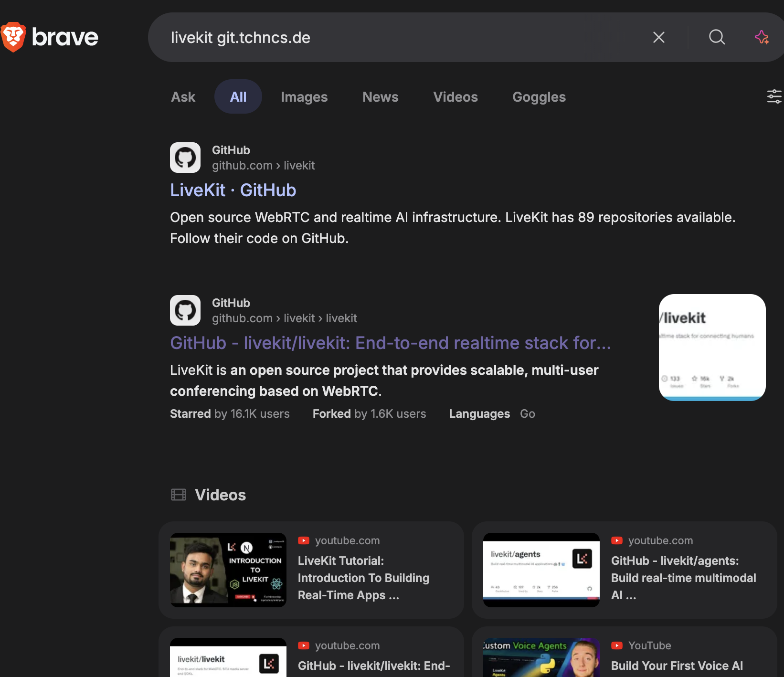Screen dimensions: 784x677
Task: Open the Introduction to LiveKit video thumbnail
Action: coord(228,570)
